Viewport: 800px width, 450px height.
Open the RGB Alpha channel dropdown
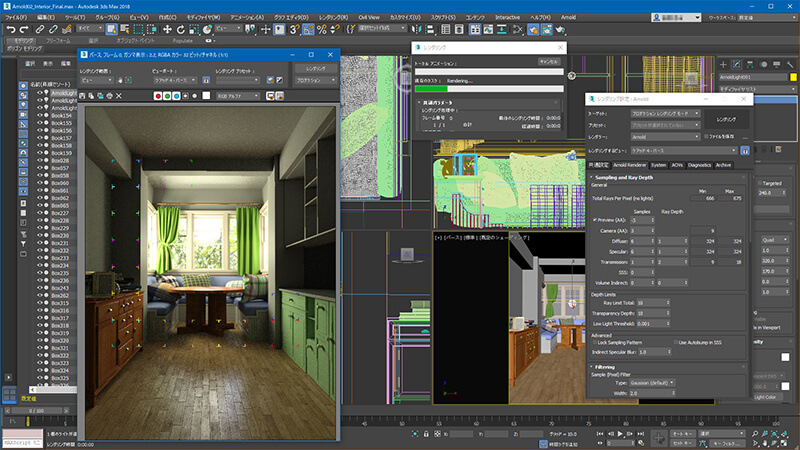[237, 96]
